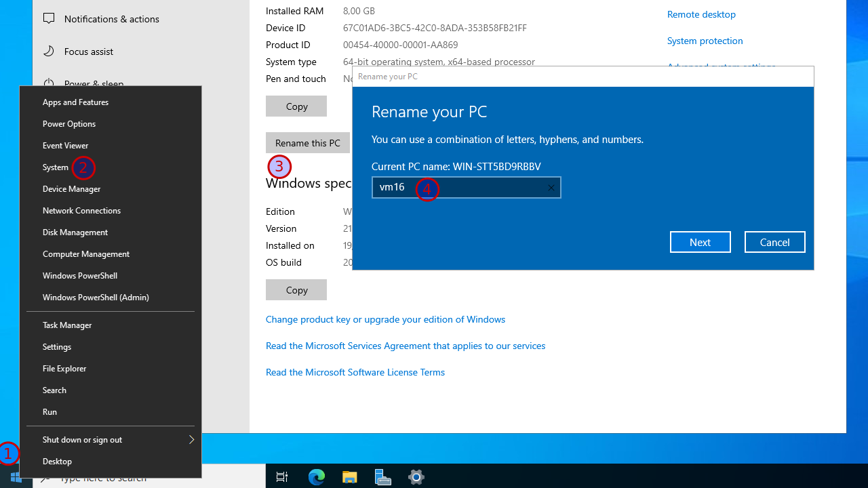Click the Current PC name text
Image resolution: width=868 pixels, height=488 pixels.
(x=456, y=167)
